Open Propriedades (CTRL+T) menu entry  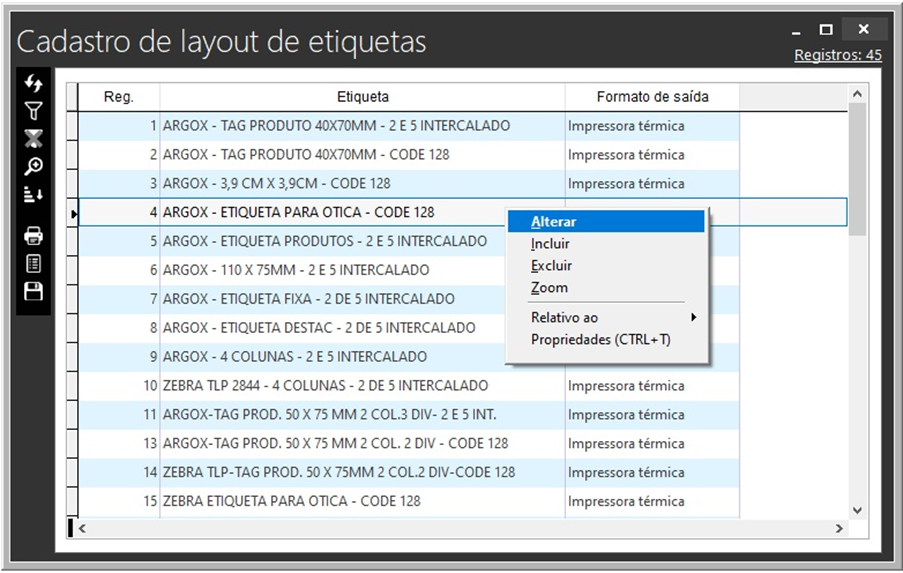coord(600,340)
